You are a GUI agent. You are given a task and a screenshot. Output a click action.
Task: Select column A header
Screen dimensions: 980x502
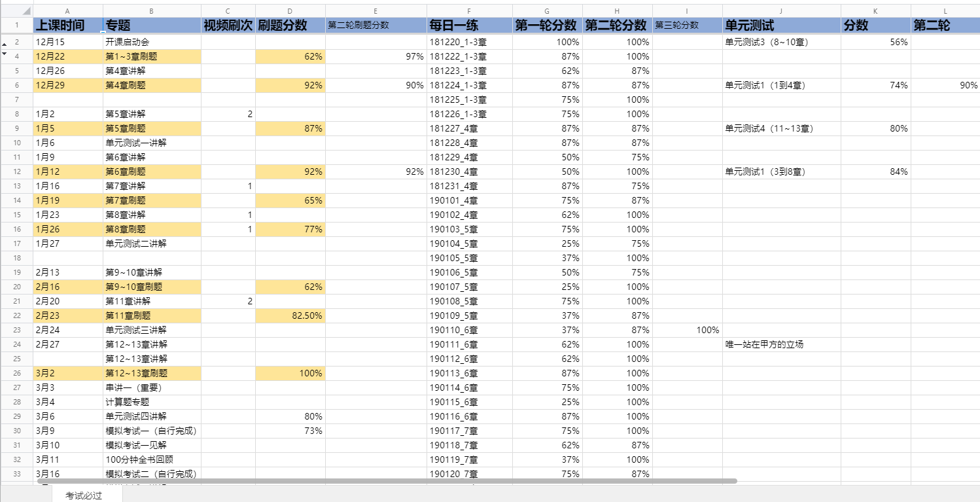pos(68,12)
